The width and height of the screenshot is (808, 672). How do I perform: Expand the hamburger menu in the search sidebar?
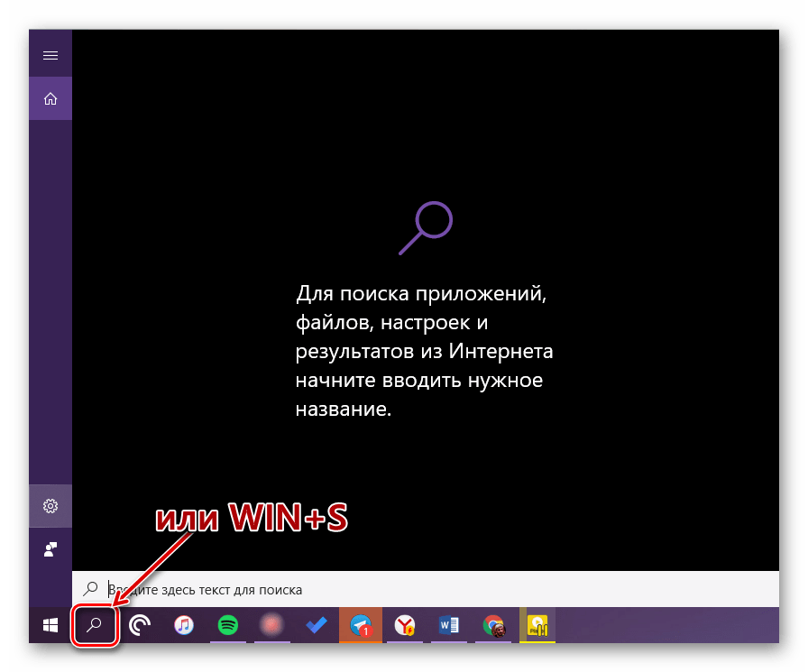[50, 56]
